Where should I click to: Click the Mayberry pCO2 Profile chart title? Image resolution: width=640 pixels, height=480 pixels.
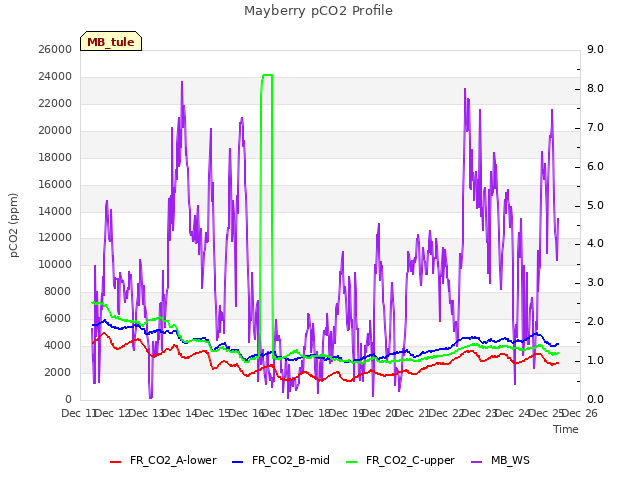click(318, 11)
